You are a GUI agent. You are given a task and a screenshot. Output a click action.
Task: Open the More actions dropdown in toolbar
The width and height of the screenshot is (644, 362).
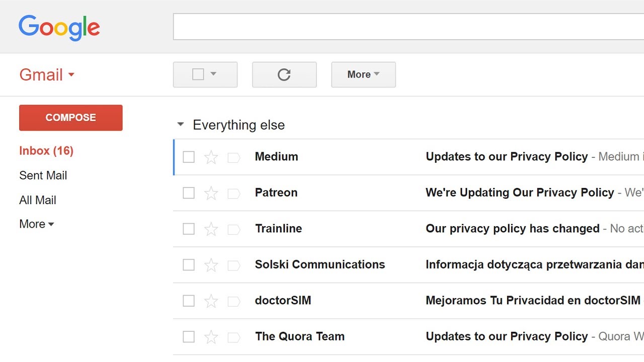point(363,74)
